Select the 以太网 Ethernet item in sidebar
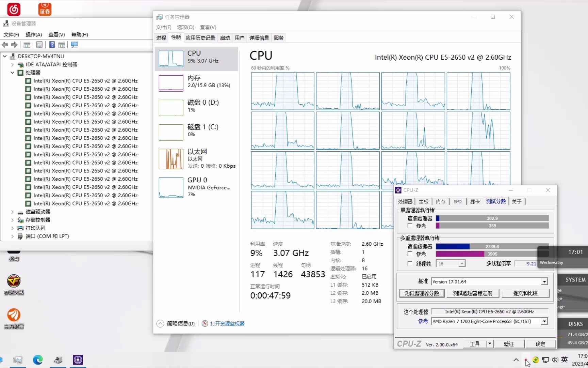The width and height of the screenshot is (588, 368). (196, 159)
